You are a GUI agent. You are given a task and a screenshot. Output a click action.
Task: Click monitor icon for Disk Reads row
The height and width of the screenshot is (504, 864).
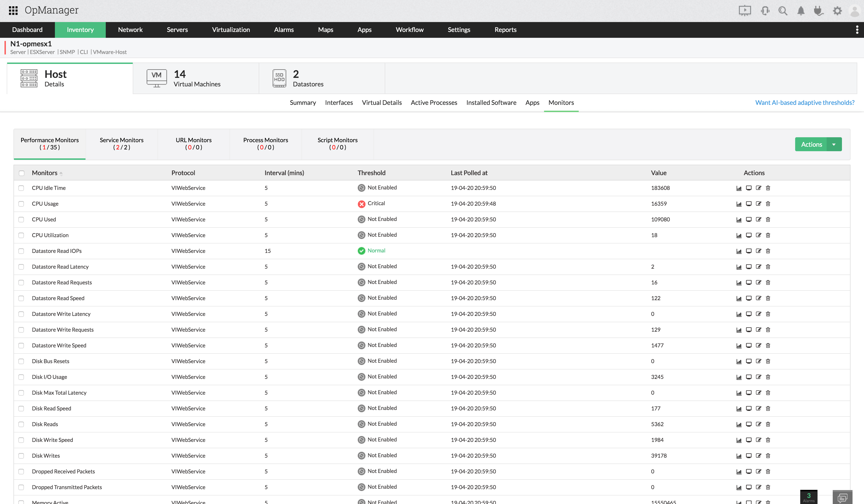(749, 424)
